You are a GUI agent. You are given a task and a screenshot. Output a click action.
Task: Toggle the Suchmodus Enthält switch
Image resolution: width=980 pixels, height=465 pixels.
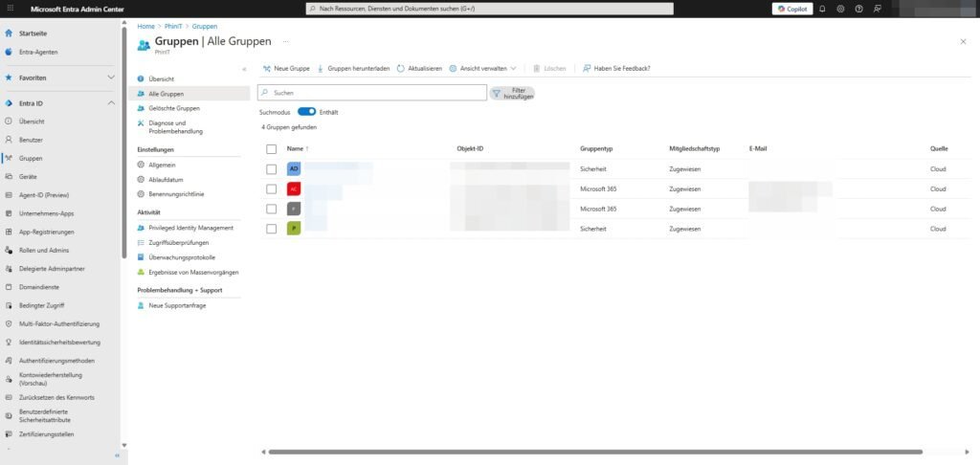[306, 112]
